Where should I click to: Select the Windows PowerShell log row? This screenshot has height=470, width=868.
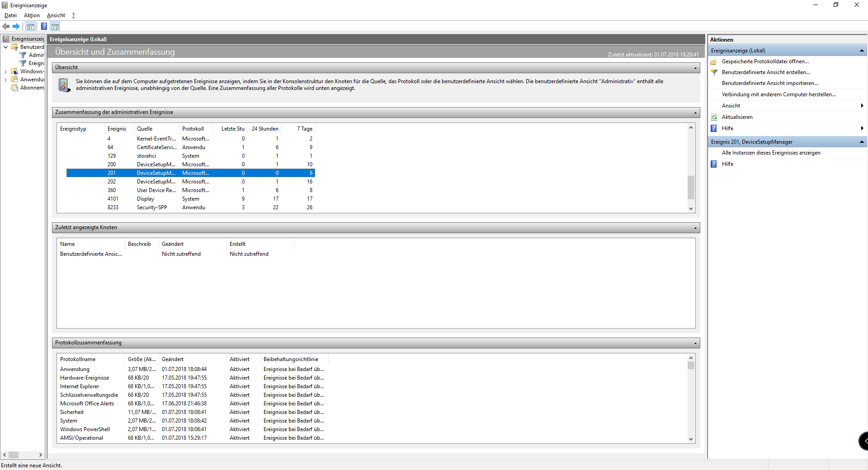193,429
